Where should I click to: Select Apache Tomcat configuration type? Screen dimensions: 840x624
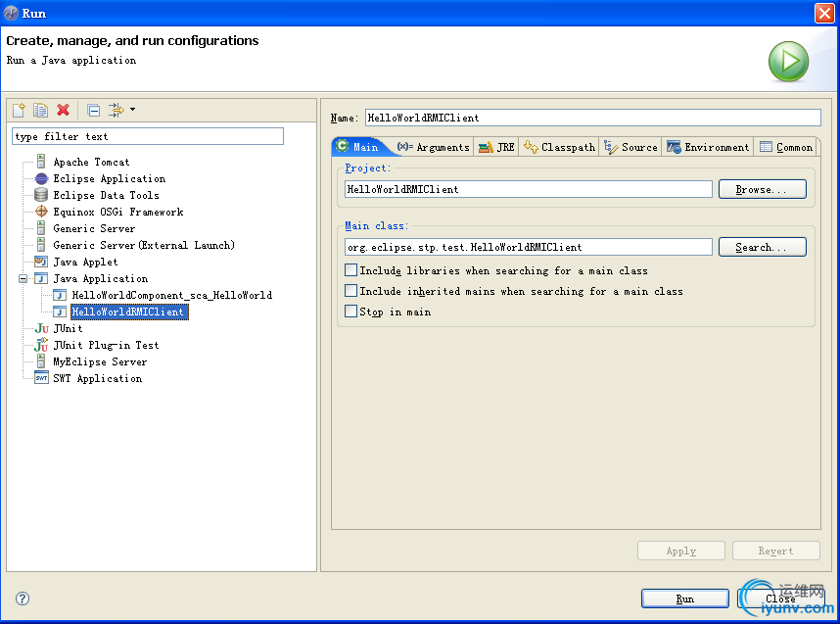(x=91, y=162)
